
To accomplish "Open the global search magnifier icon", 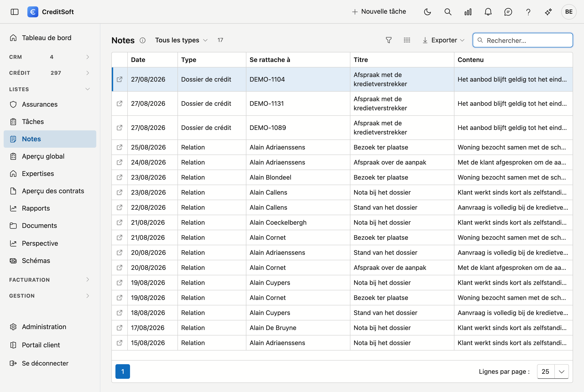I will [x=448, y=12].
